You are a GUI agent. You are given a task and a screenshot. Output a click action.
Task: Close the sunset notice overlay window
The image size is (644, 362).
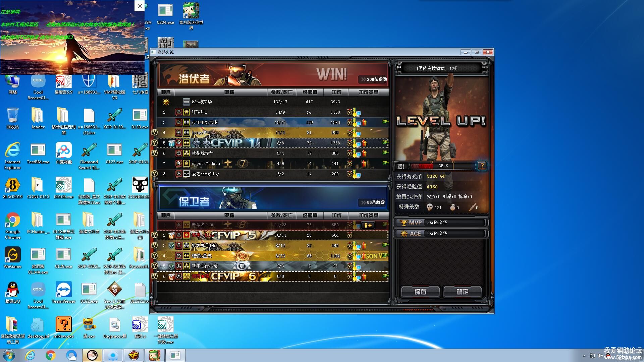click(140, 6)
